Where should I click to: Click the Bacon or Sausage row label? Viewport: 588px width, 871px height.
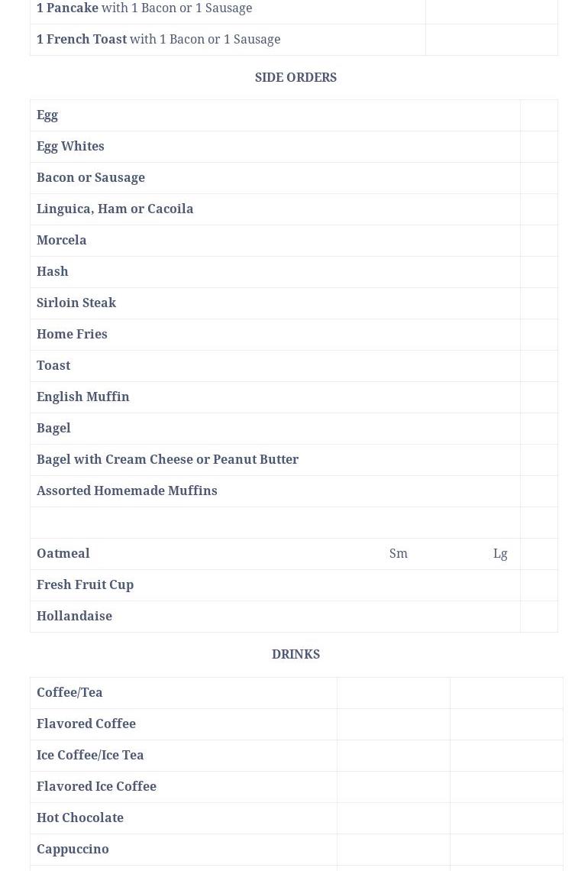point(91,177)
